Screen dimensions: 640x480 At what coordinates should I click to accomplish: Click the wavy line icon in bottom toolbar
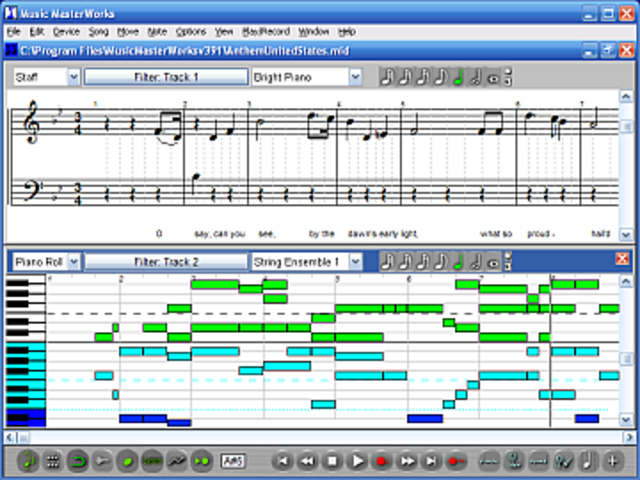177,461
